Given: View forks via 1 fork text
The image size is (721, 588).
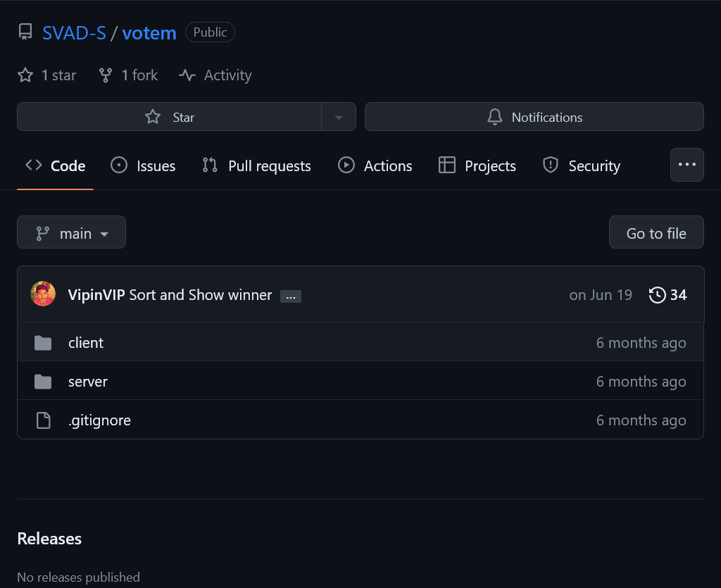Looking at the screenshot, I should click(139, 75).
